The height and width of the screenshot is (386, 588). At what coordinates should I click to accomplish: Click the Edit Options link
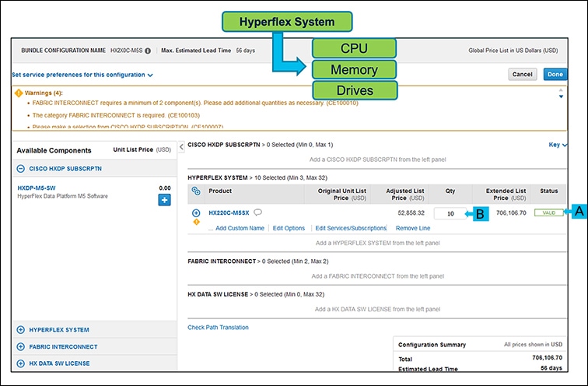(x=289, y=228)
